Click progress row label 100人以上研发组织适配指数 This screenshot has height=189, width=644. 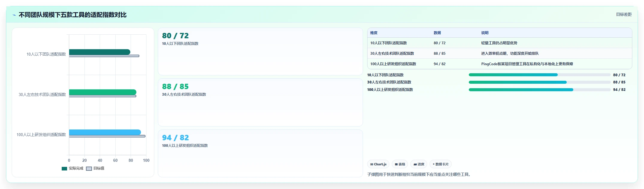(390, 90)
